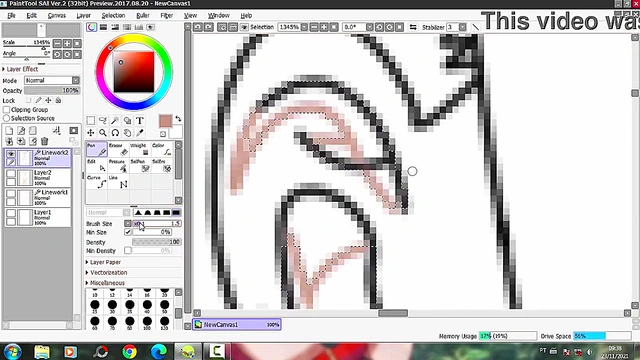Select the rectangular selection tool
Viewport: 640px width, 360px height.
(x=91, y=120)
